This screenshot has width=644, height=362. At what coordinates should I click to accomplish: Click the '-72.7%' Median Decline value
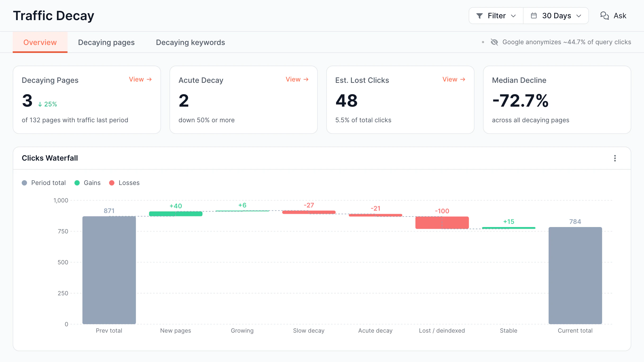pos(520,101)
